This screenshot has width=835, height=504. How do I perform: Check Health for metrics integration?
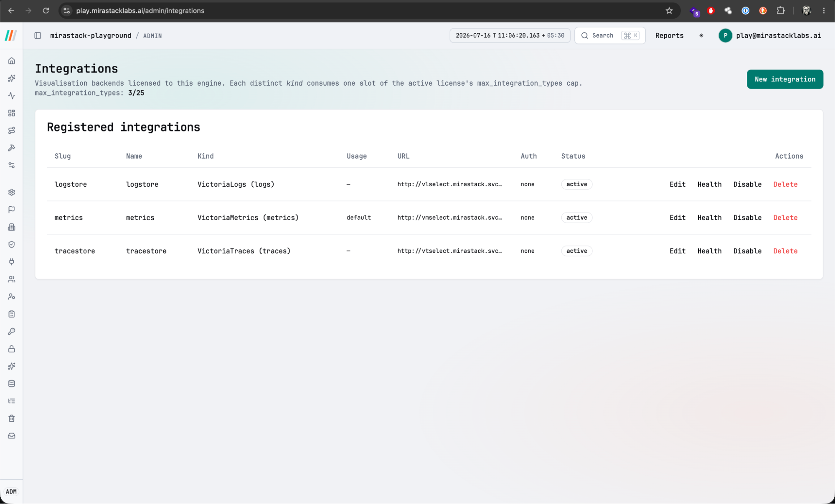click(x=709, y=218)
